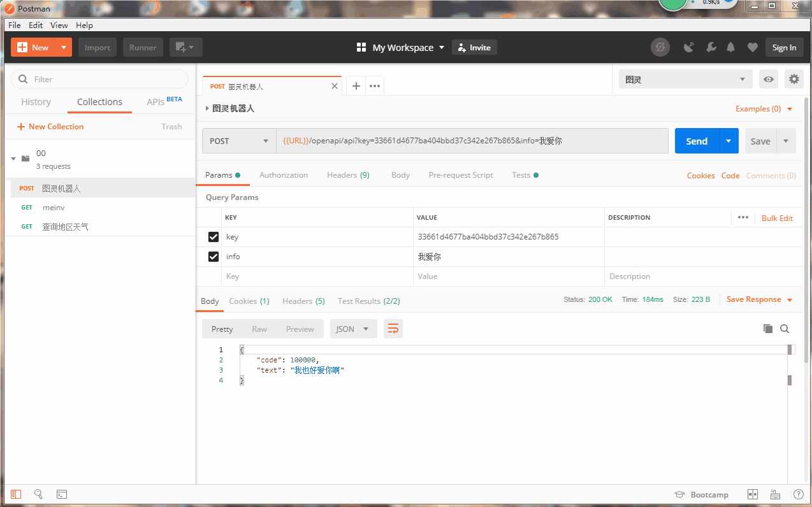Viewport: 812px width, 507px height.
Task: Open the JSON response format dropdown
Action: click(x=353, y=329)
